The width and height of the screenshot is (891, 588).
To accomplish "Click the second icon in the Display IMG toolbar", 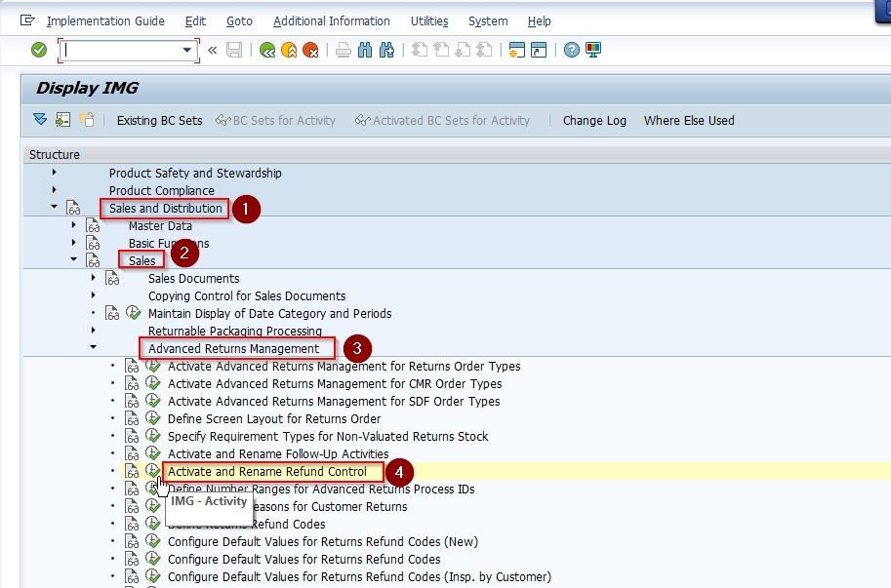I will tap(63, 120).
